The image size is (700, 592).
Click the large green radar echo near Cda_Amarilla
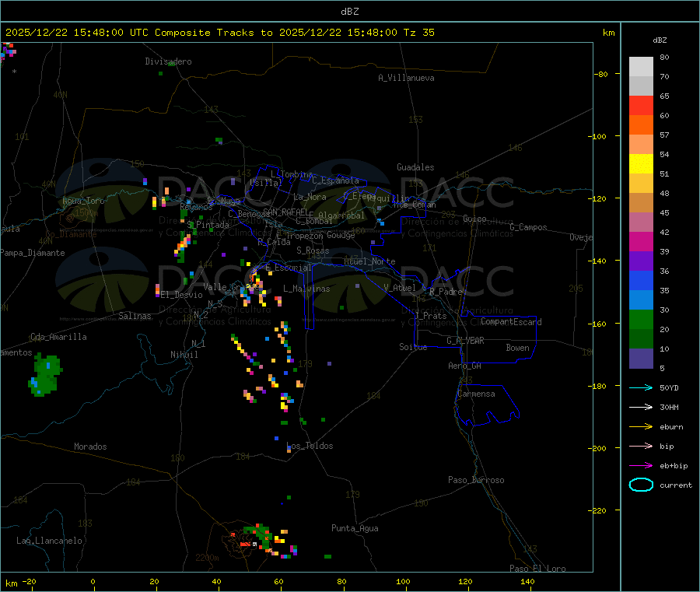[x=46, y=375]
